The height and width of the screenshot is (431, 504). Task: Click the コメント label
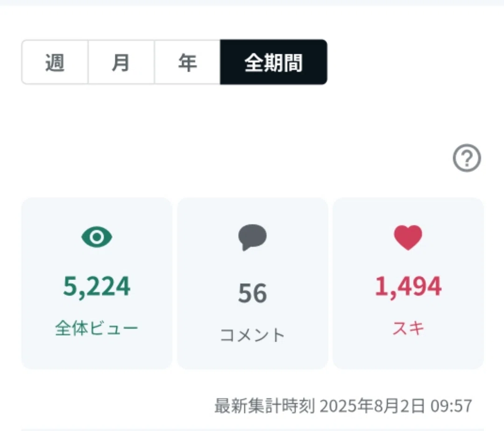(x=252, y=335)
